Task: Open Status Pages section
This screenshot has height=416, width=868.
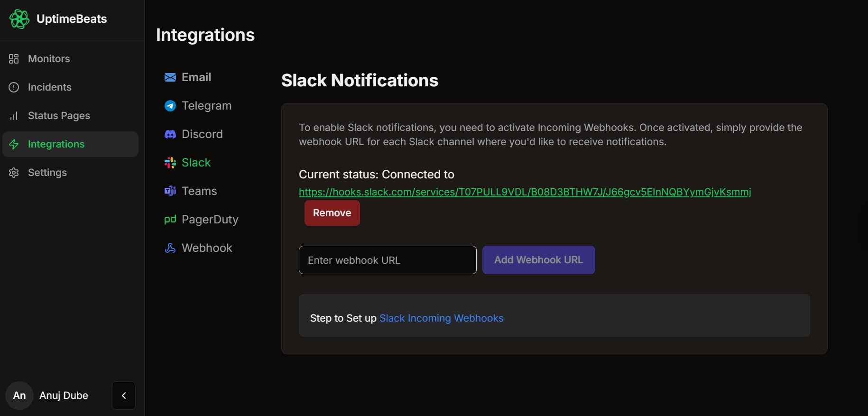Action: tap(59, 116)
